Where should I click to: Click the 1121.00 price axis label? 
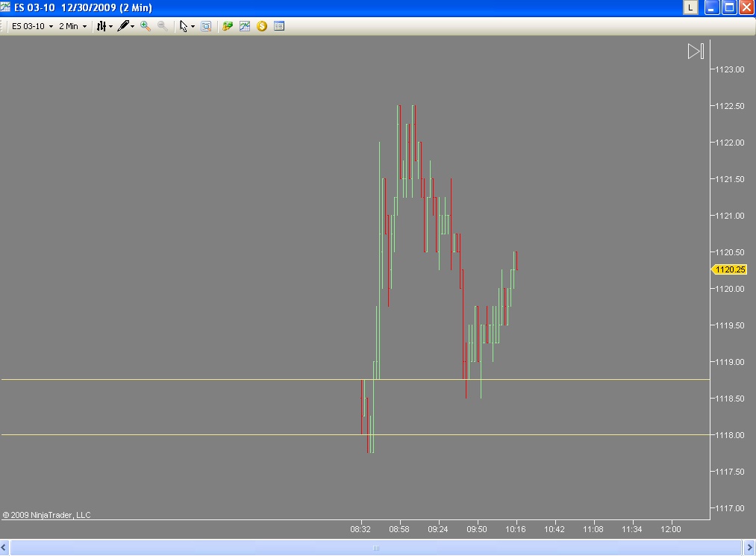tap(729, 216)
